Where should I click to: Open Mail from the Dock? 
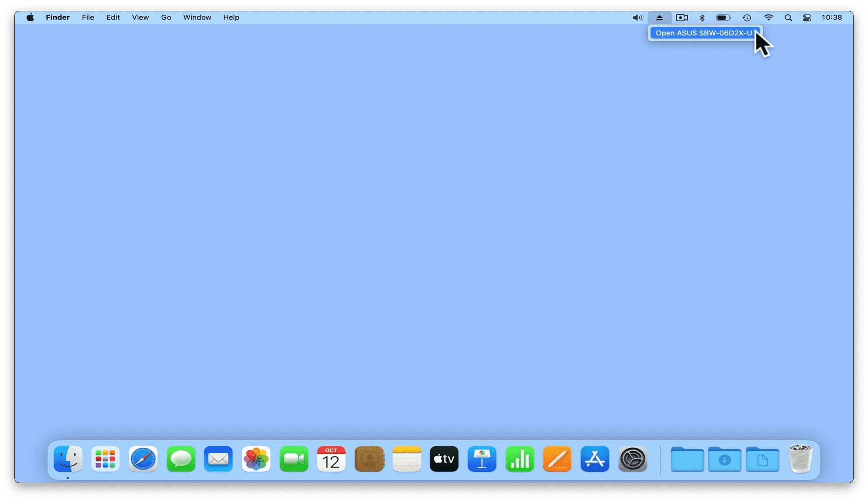pyautogui.click(x=218, y=459)
